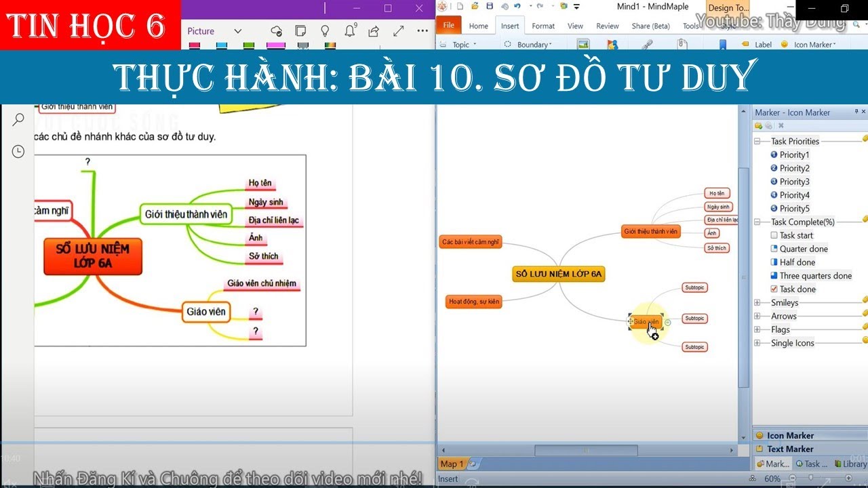This screenshot has width=868, height=488.
Task: Click the Save icon in quick access toolbar
Action: [490, 7]
